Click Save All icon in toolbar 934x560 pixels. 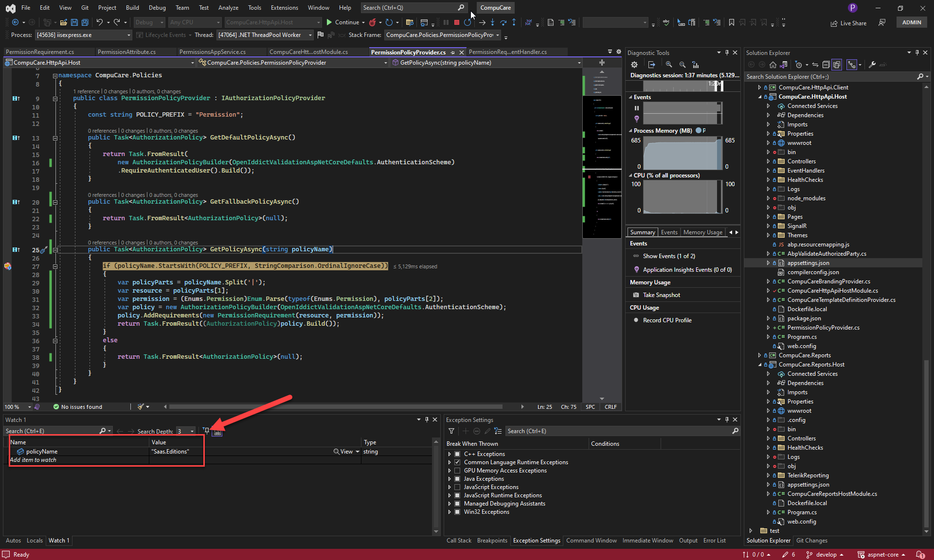(x=85, y=22)
